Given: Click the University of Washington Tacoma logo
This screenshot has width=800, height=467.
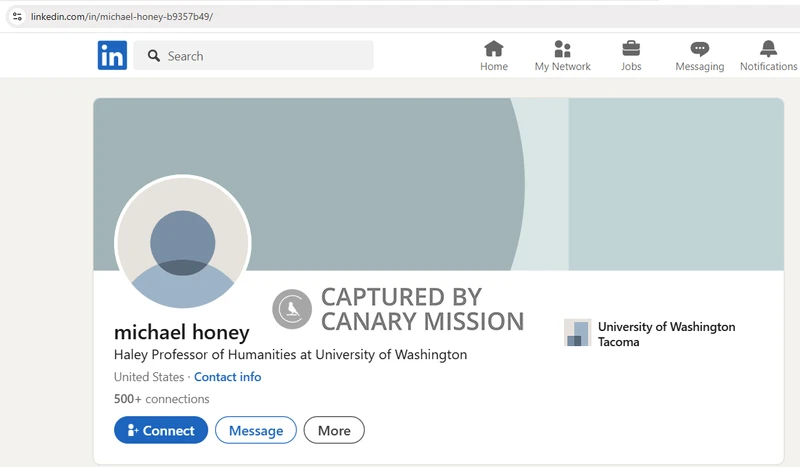Looking at the screenshot, I should click(x=577, y=333).
